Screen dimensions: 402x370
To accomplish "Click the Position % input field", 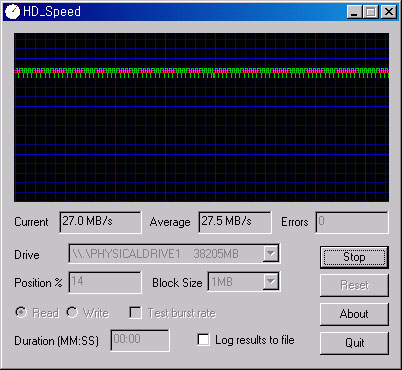I will click(x=105, y=282).
